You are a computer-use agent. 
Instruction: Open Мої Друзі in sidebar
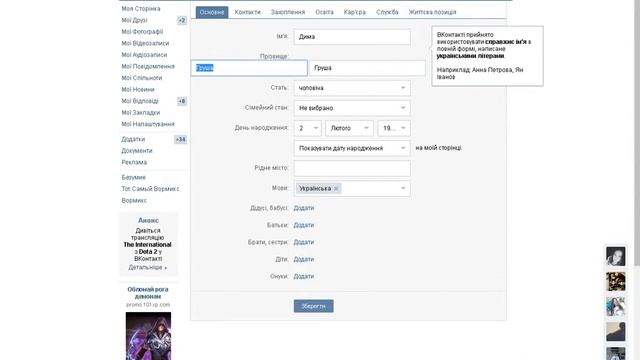click(134, 20)
